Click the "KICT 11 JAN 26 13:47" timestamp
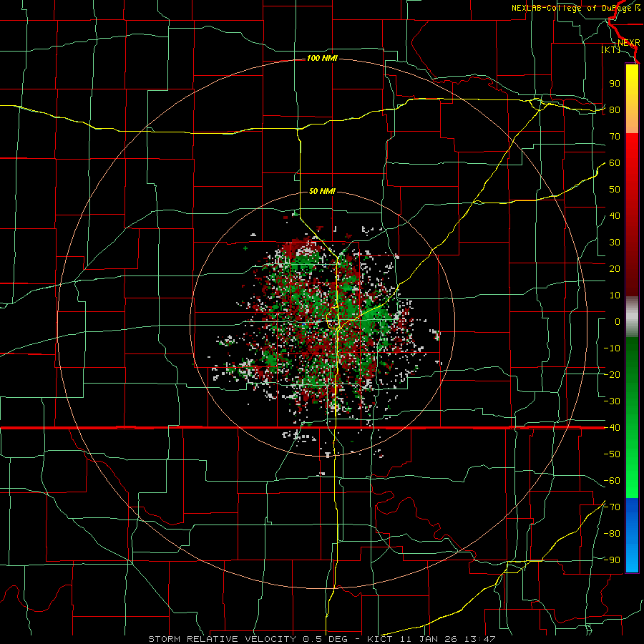 pos(431,639)
